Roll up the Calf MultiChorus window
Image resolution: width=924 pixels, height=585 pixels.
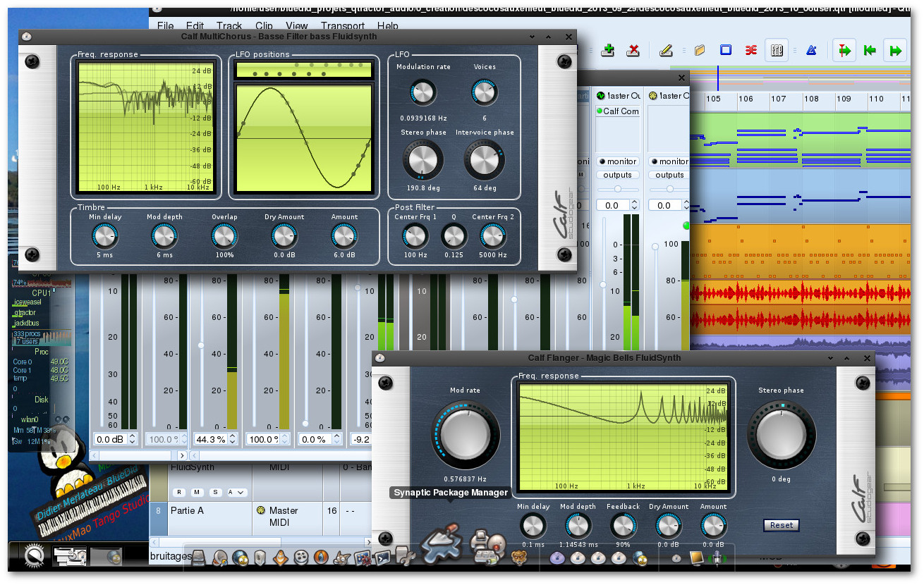[549, 37]
